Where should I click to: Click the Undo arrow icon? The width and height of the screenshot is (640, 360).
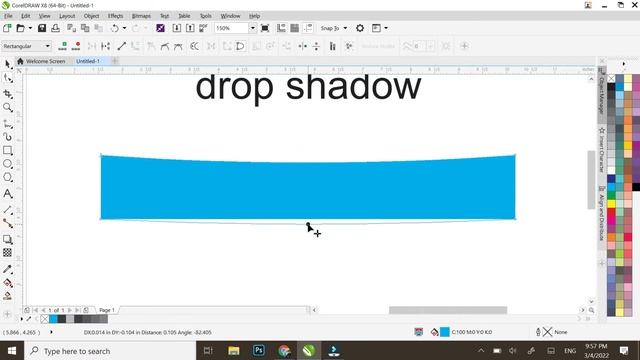(115, 28)
